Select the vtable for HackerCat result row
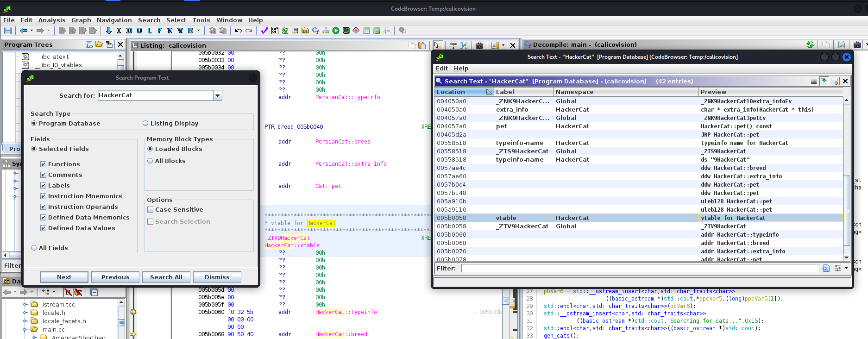This screenshot has height=339, width=868. coord(639,218)
